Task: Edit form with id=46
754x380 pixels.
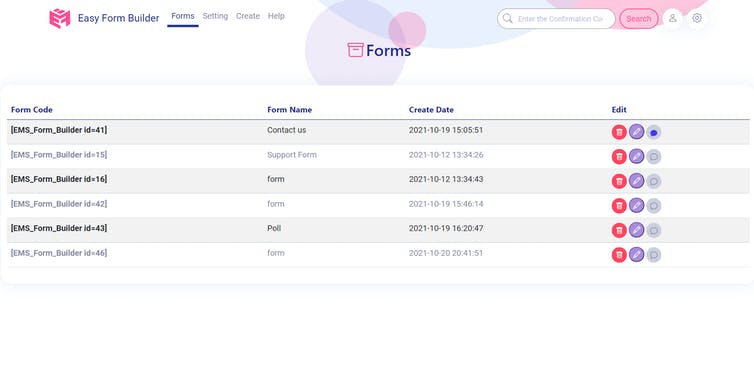Action: pyautogui.click(x=636, y=254)
